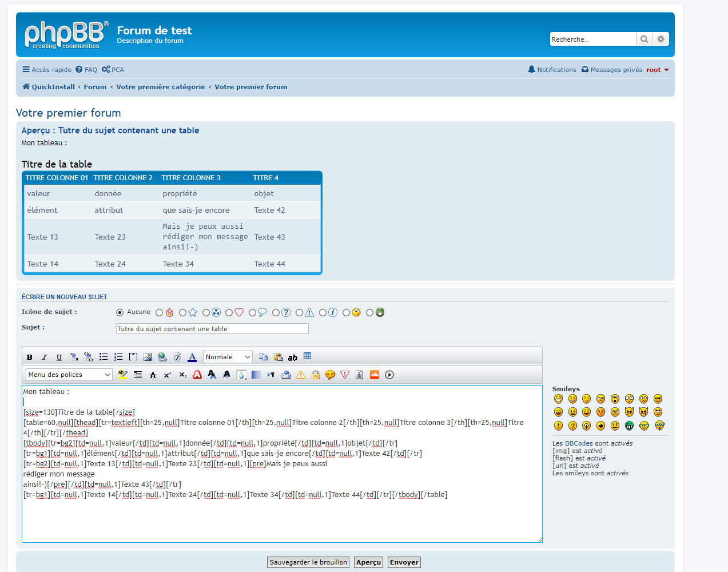Click the italic text icon
728x572 pixels.
(44, 357)
